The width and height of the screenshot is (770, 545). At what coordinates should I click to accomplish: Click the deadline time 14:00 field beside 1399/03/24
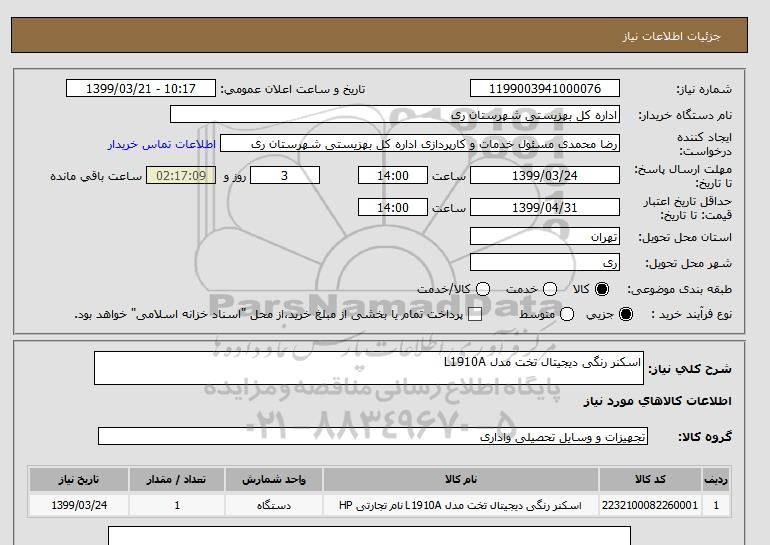tap(393, 175)
